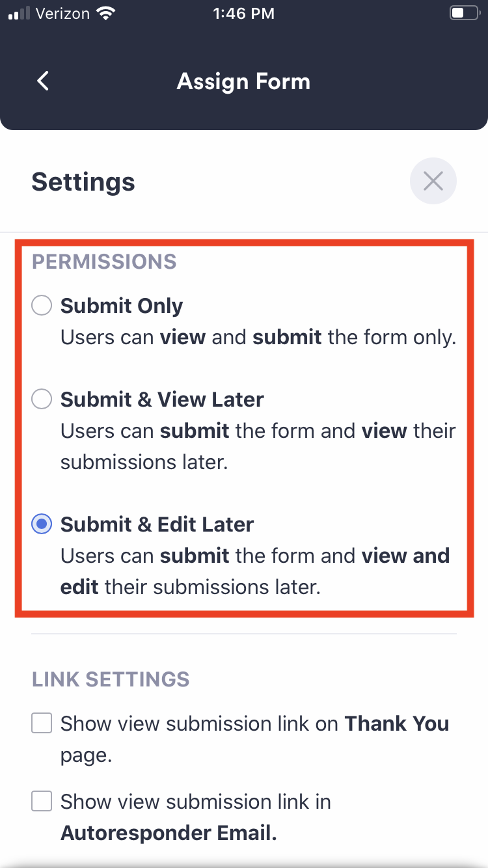Tap the PERMISSIONS section header
This screenshot has width=488, height=868.
(104, 262)
